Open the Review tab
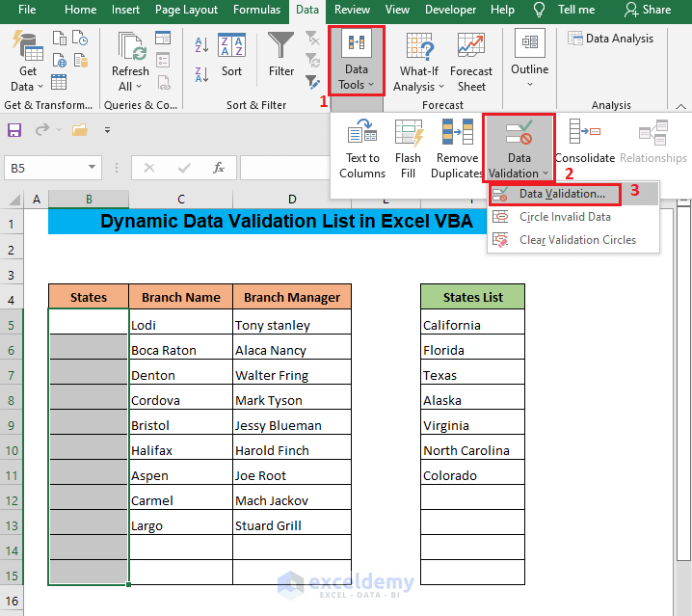The height and width of the screenshot is (616, 692). click(x=352, y=10)
